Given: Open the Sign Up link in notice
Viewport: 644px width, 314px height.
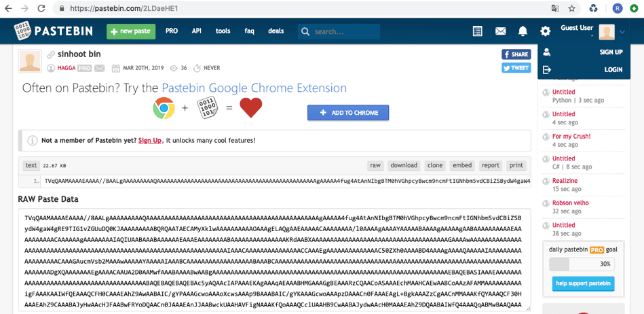Looking at the screenshot, I should pyautogui.click(x=150, y=140).
